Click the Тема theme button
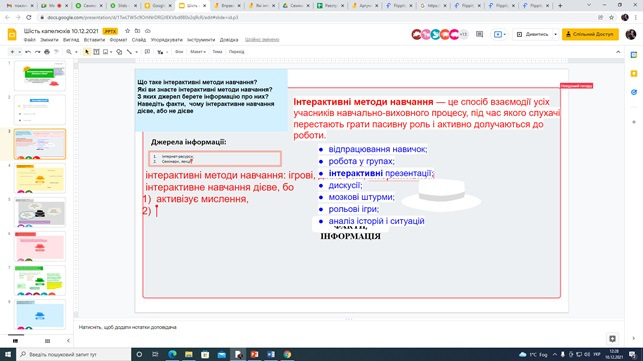Viewport: 643px width, 361px height. 217,52
